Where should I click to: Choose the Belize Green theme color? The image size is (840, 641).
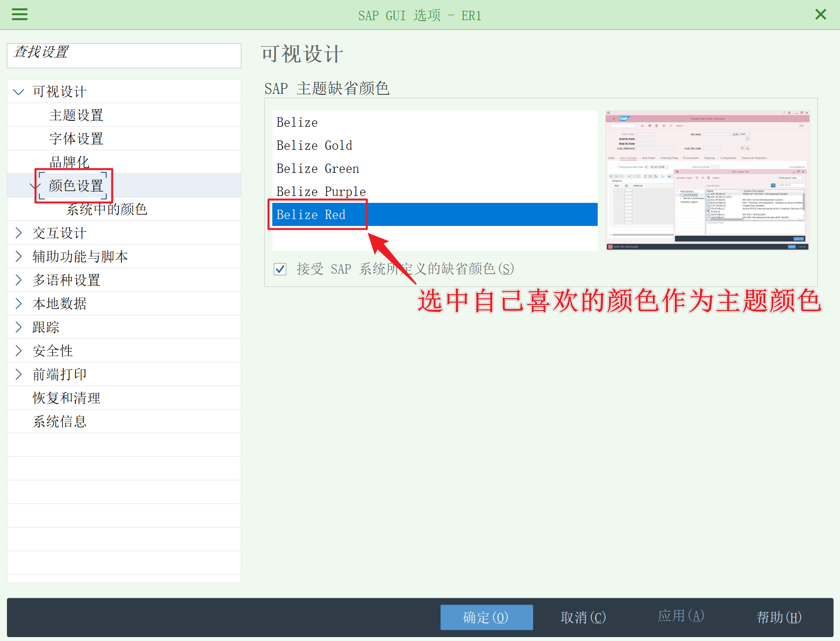coord(434,168)
